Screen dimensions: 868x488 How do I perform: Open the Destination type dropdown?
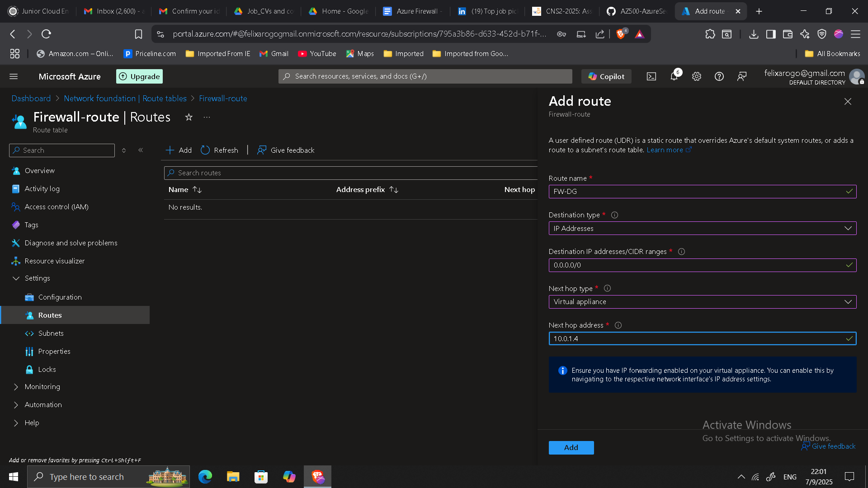pos(702,229)
